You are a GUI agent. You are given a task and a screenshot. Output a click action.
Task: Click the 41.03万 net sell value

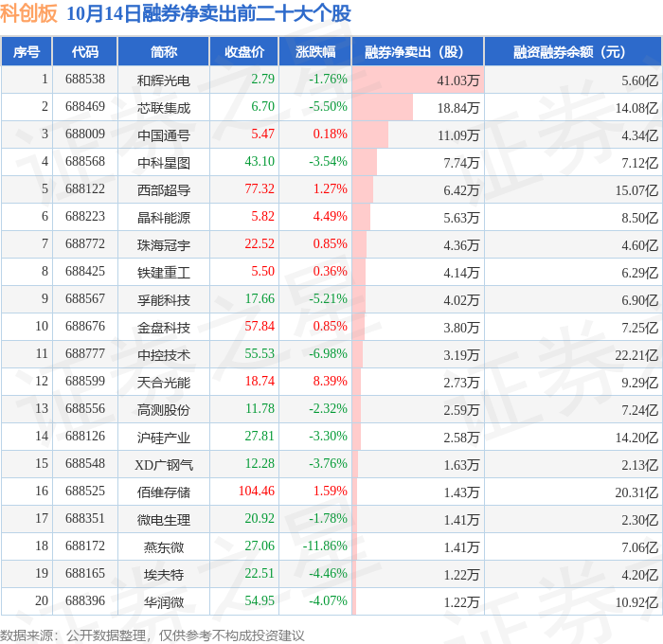[x=457, y=80]
